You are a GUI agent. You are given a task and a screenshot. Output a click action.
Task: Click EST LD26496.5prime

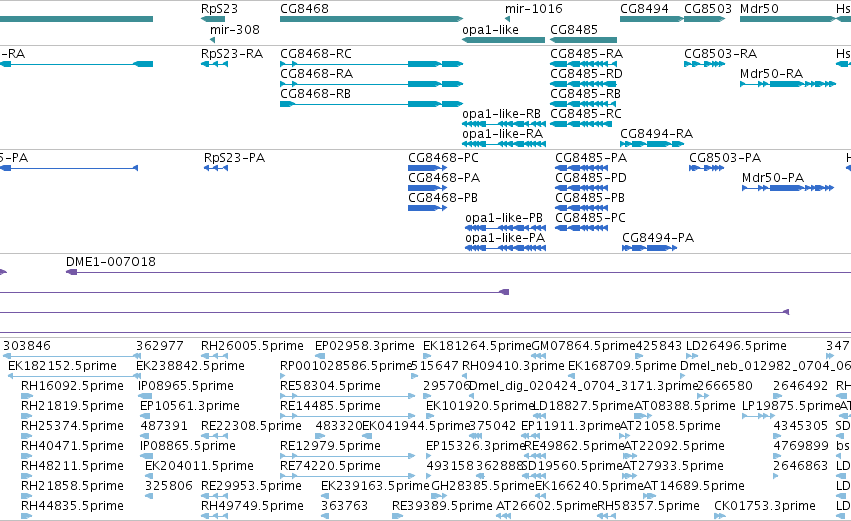(736, 346)
